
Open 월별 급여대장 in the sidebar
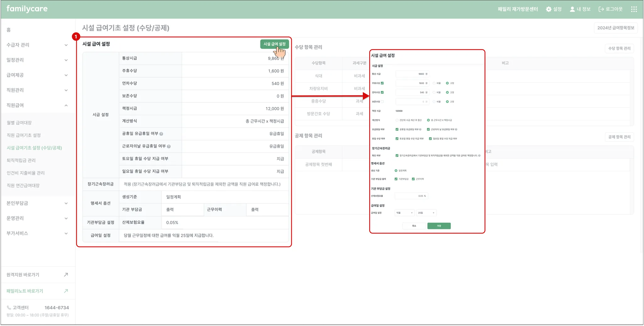(x=19, y=123)
